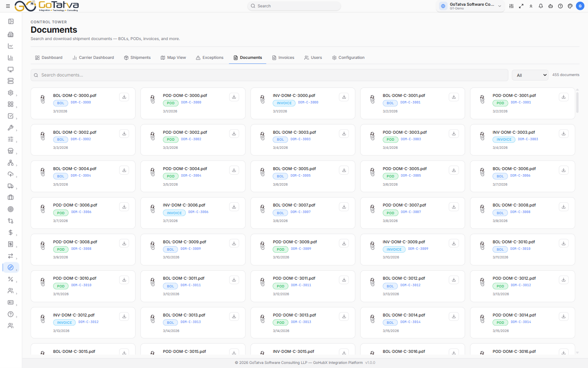
Task: Open shipment link DOM-C-3012 under INV-DOM-C-3012.pdf
Action: tap(89, 322)
